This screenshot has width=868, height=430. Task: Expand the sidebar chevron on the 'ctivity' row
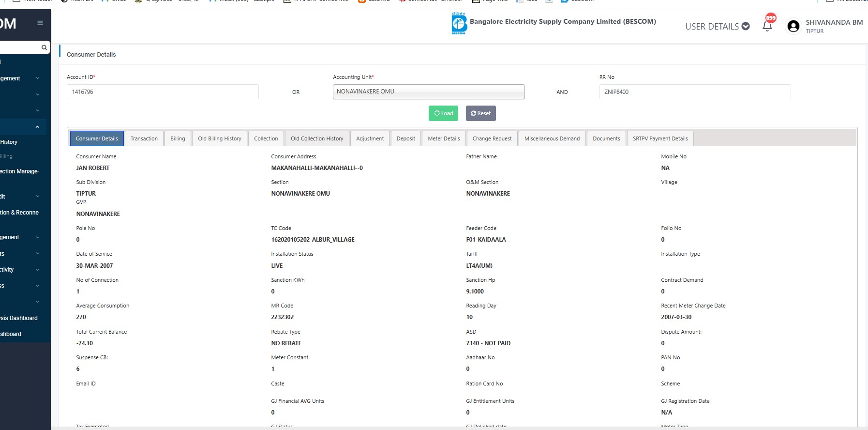[x=38, y=270]
